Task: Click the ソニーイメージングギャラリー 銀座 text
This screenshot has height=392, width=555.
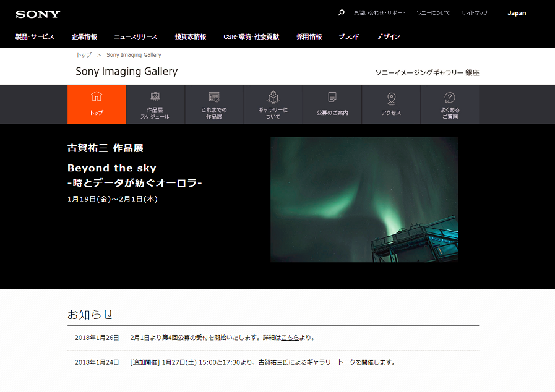Action: [x=427, y=72]
